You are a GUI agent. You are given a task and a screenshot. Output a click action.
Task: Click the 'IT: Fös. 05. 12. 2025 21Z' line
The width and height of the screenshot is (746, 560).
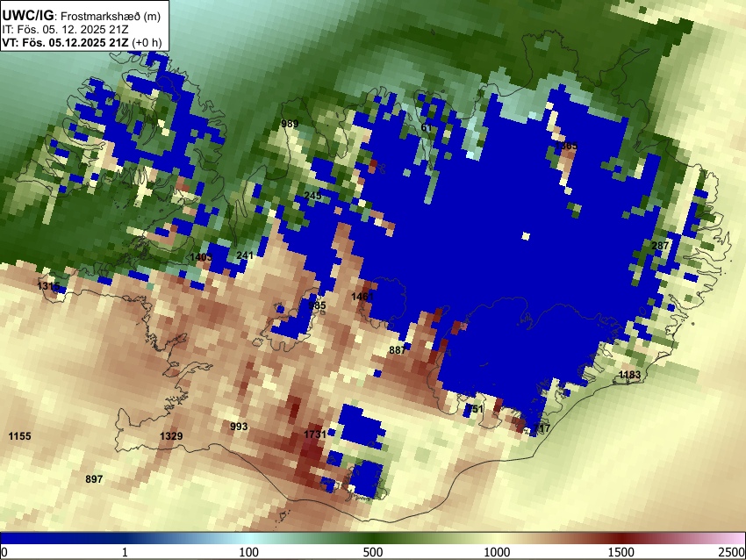[x=65, y=30]
